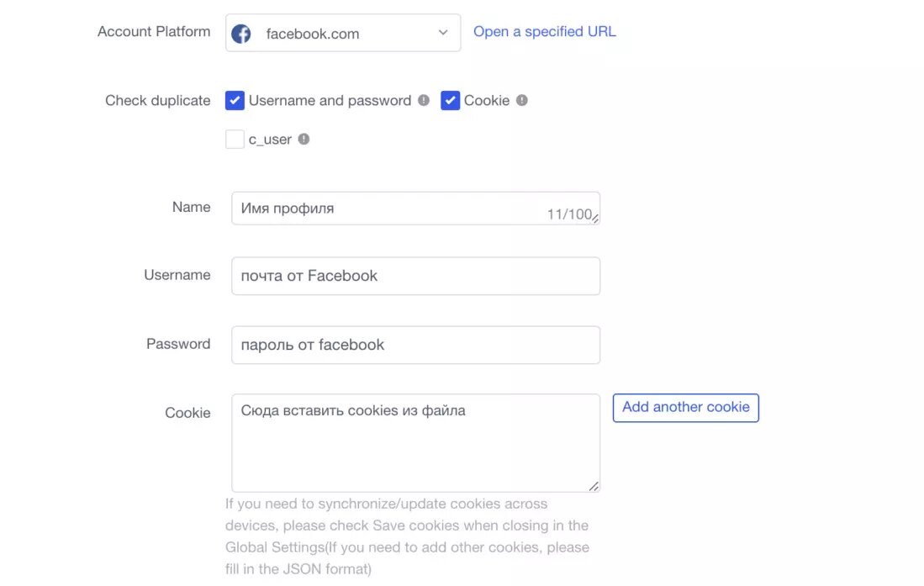
Task: Click the Username and password label text
Action: (330, 100)
